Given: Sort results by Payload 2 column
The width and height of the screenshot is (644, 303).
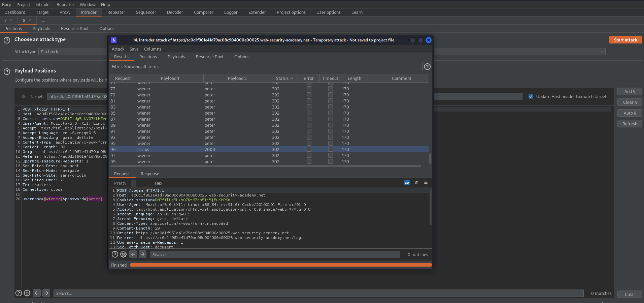Looking at the screenshot, I should (237, 78).
